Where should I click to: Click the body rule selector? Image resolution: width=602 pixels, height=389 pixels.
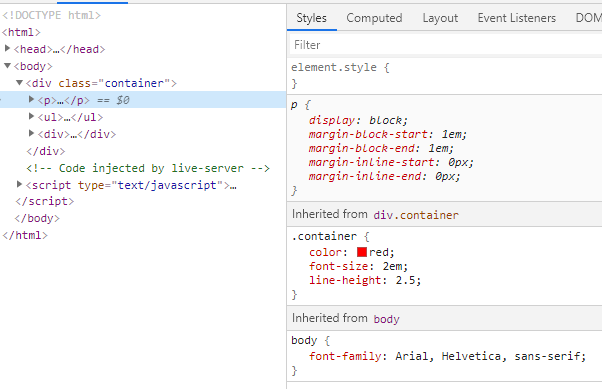304,340
